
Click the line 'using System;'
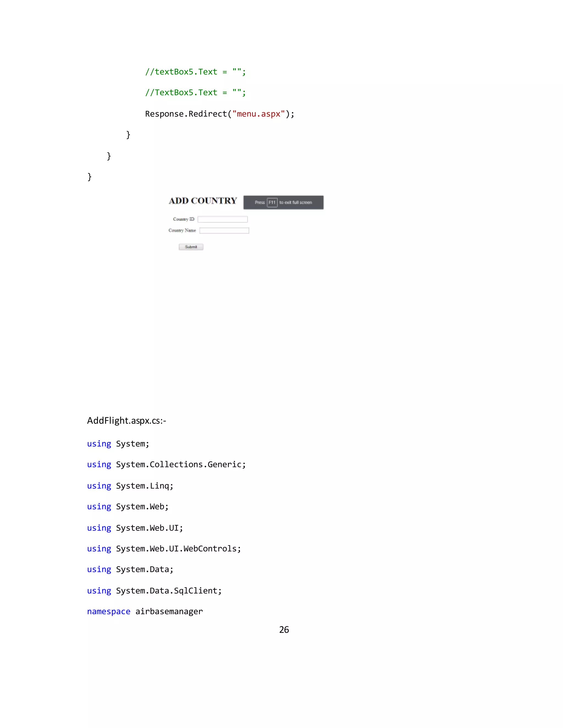[118, 444]
